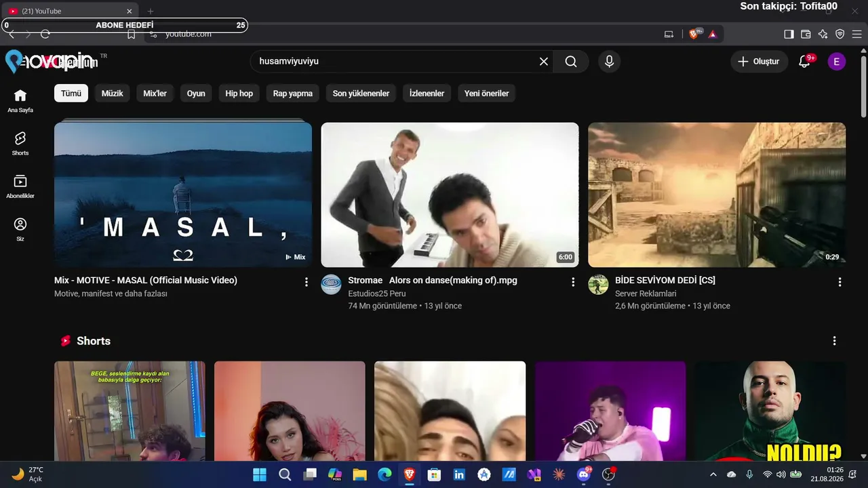Open the Brave Wallet icon
Viewport: 868px width, 488px height.
(x=806, y=34)
